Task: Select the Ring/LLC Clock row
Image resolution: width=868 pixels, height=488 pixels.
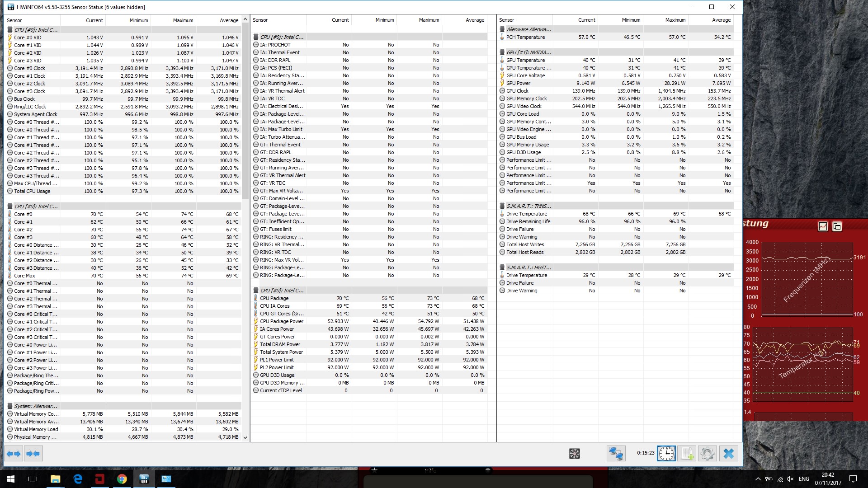Action: pos(123,107)
